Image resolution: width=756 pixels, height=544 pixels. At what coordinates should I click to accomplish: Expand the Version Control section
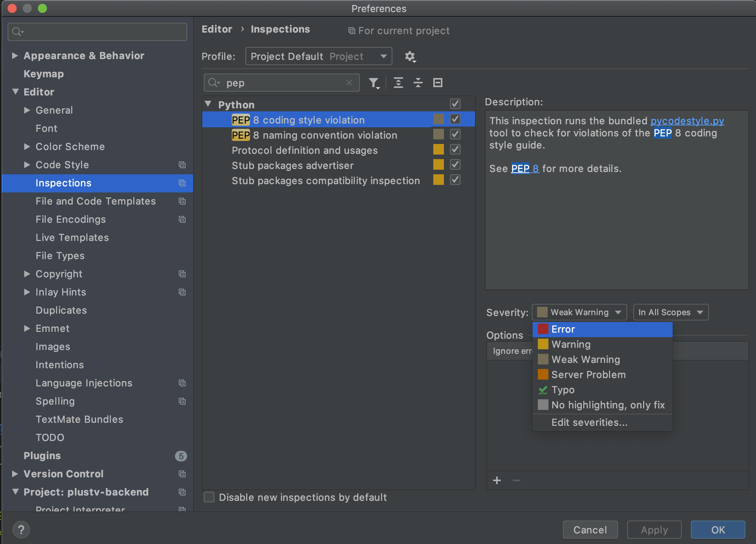pyautogui.click(x=15, y=474)
